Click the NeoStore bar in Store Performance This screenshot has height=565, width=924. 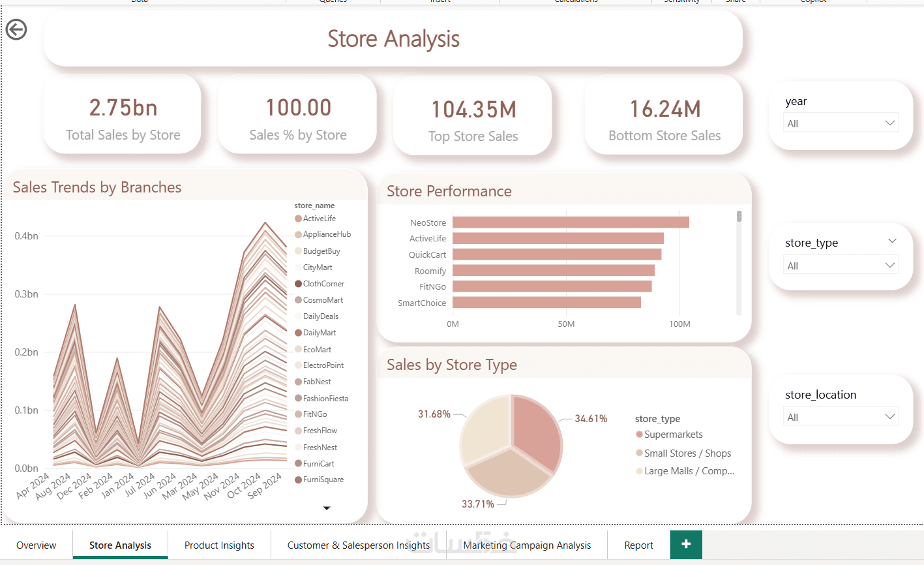click(571, 222)
